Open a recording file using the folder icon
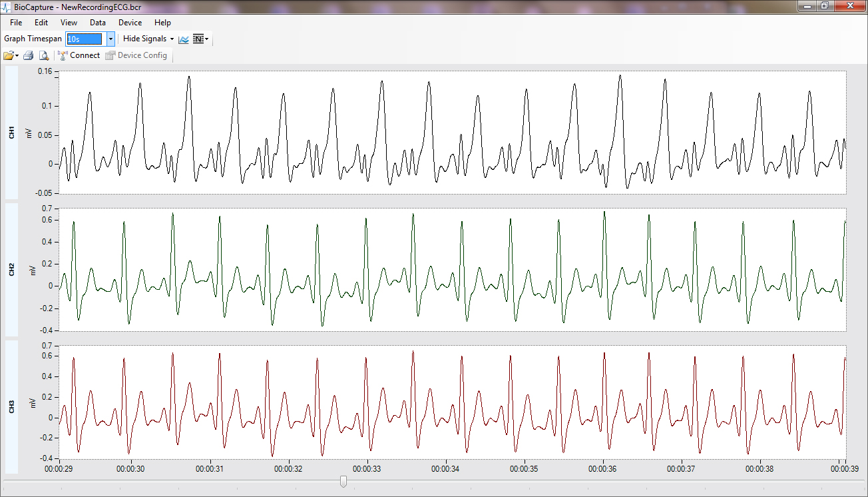The width and height of the screenshot is (868, 497). tap(9, 55)
